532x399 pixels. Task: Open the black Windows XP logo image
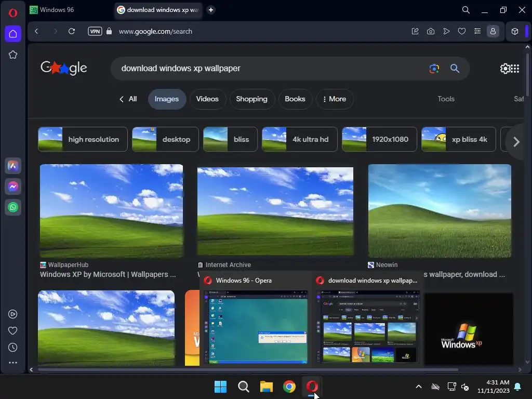[469, 329]
